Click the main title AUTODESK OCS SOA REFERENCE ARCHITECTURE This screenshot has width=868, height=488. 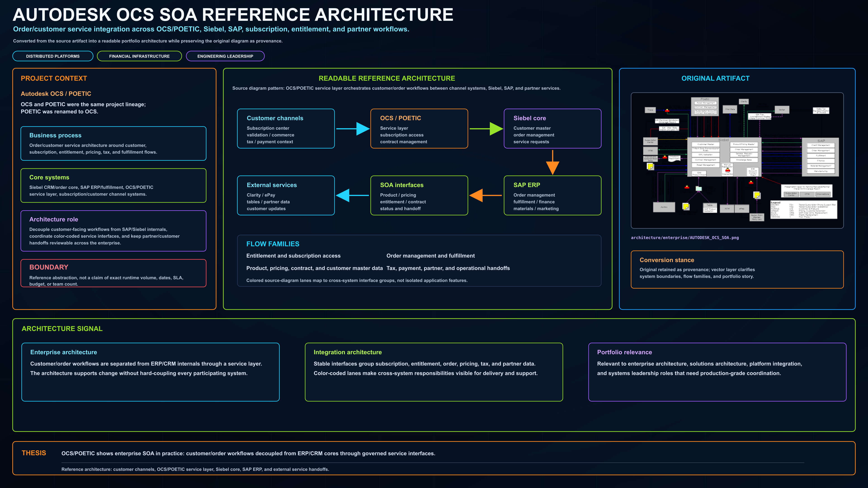pos(233,15)
